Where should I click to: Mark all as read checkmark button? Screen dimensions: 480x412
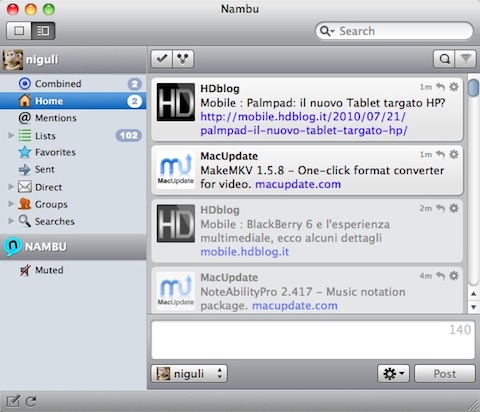click(161, 59)
